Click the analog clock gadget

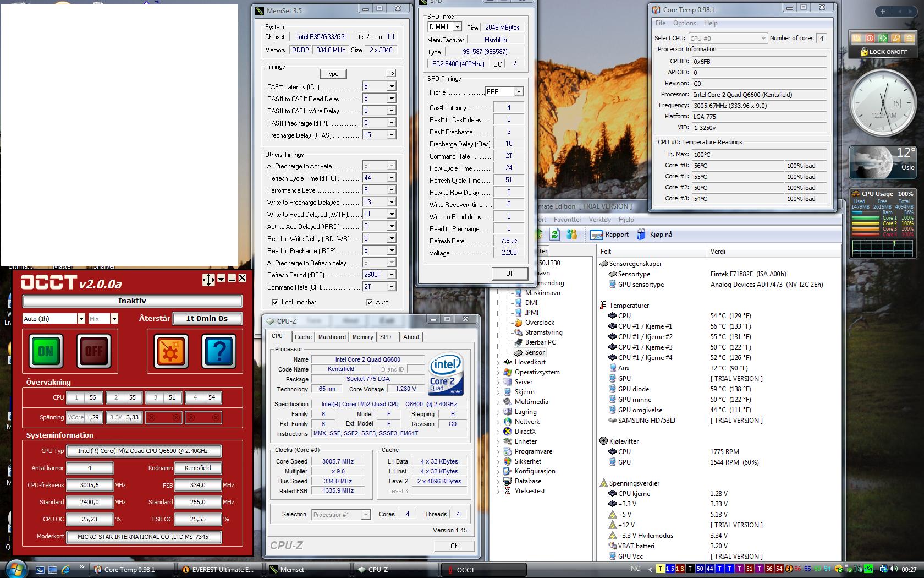[x=883, y=104]
